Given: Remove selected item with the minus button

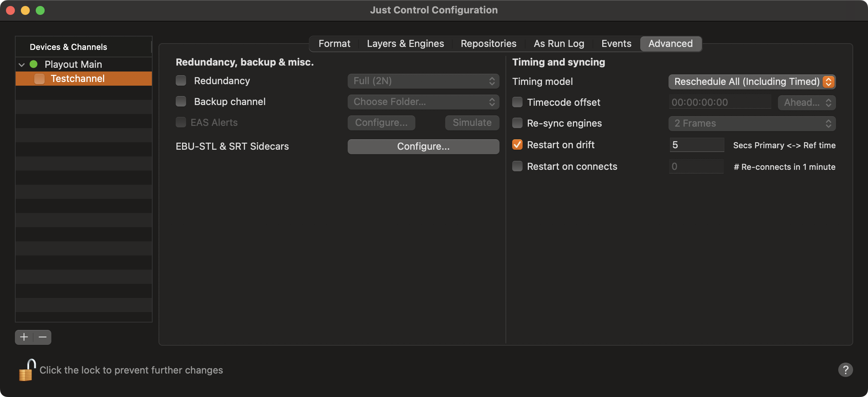Looking at the screenshot, I should point(42,337).
